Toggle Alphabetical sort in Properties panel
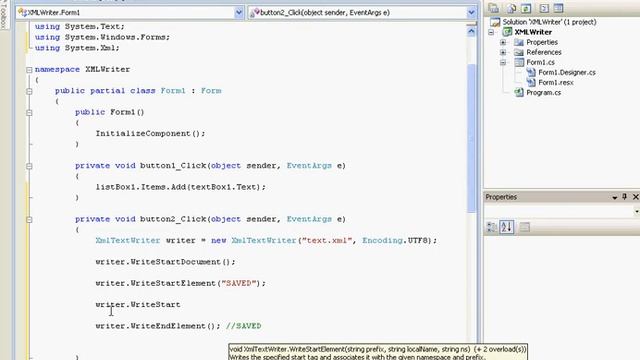Viewport: 640px width, 360px height. [x=507, y=227]
